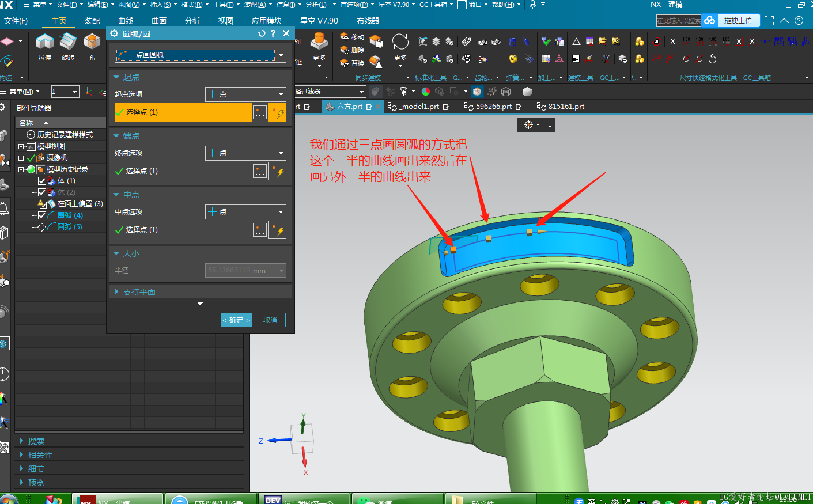
Task: Open the 微信 taskbar item
Action: (x=398, y=500)
